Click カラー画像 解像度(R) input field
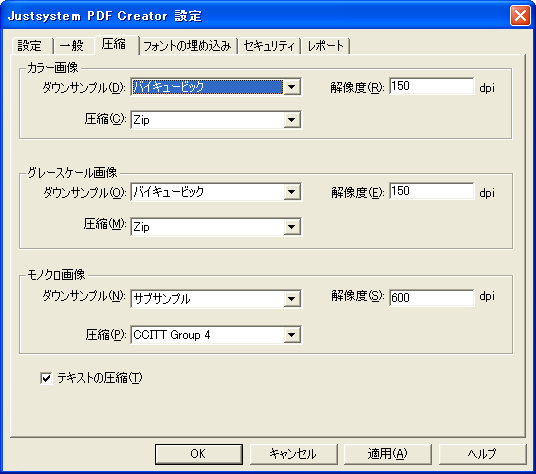 tap(431, 86)
